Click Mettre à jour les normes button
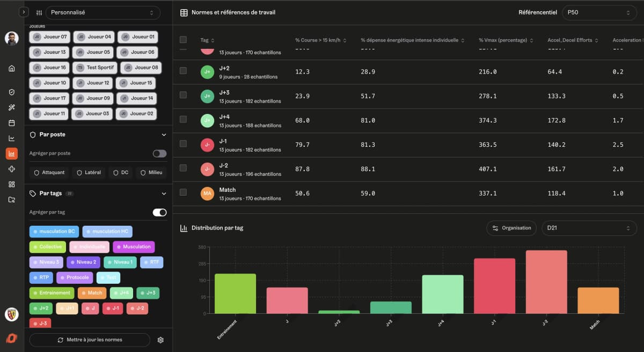The image size is (644, 352). pos(90,340)
